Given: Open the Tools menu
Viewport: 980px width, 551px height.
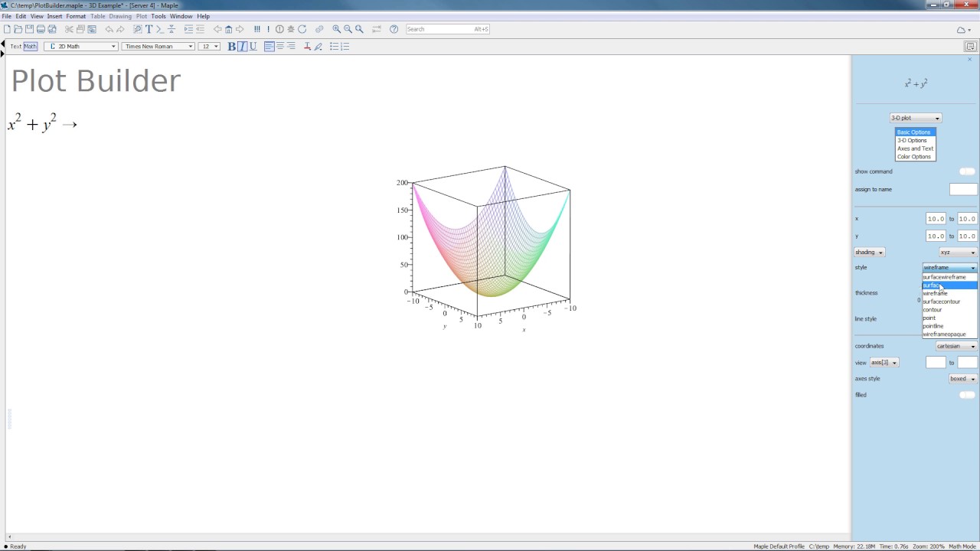Looking at the screenshot, I should [x=158, y=16].
